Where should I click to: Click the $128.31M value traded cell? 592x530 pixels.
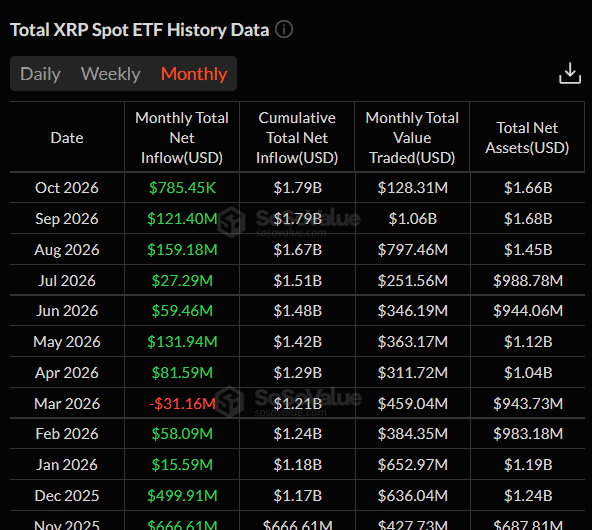coord(413,188)
